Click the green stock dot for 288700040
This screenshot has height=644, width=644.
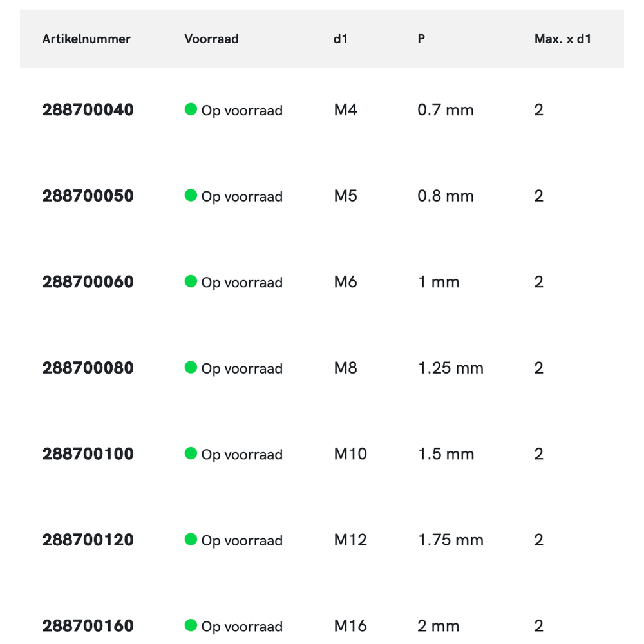191,109
